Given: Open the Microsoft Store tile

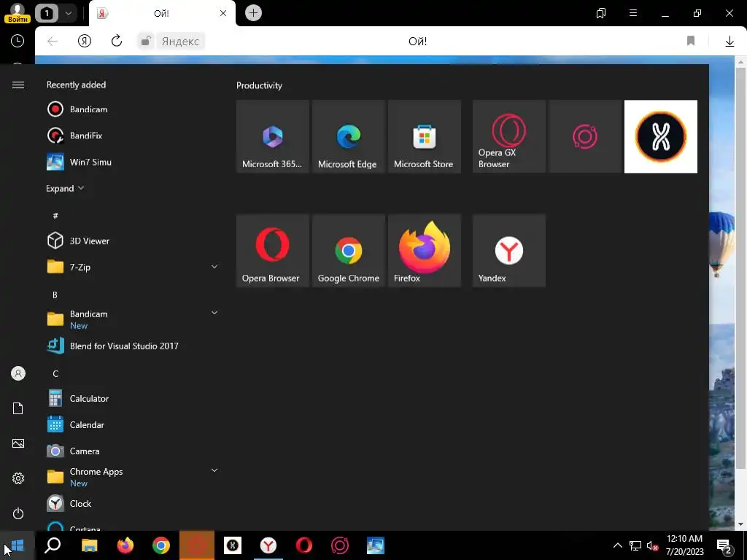Looking at the screenshot, I should click(x=425, y=136).
